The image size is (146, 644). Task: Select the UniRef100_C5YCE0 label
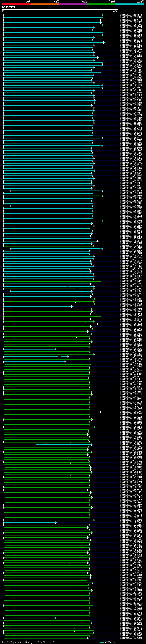pyautogui.click(x=131, y=95)
